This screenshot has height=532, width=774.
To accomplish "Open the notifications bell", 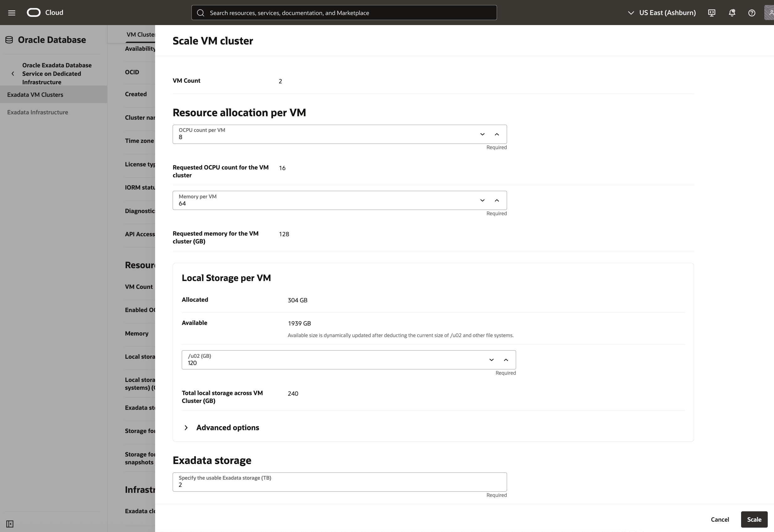I will 732,13.
